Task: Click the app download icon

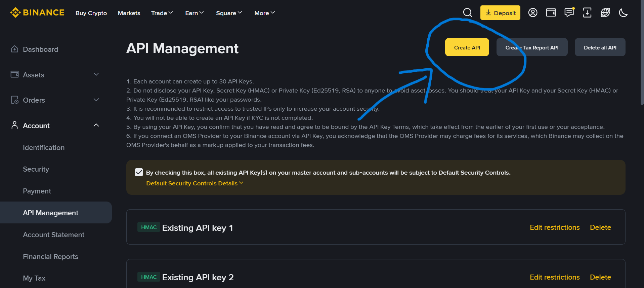Action: pos(587,13)
